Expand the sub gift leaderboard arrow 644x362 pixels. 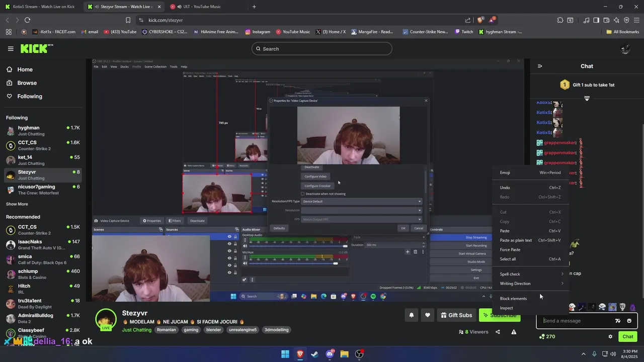point(587,99)
